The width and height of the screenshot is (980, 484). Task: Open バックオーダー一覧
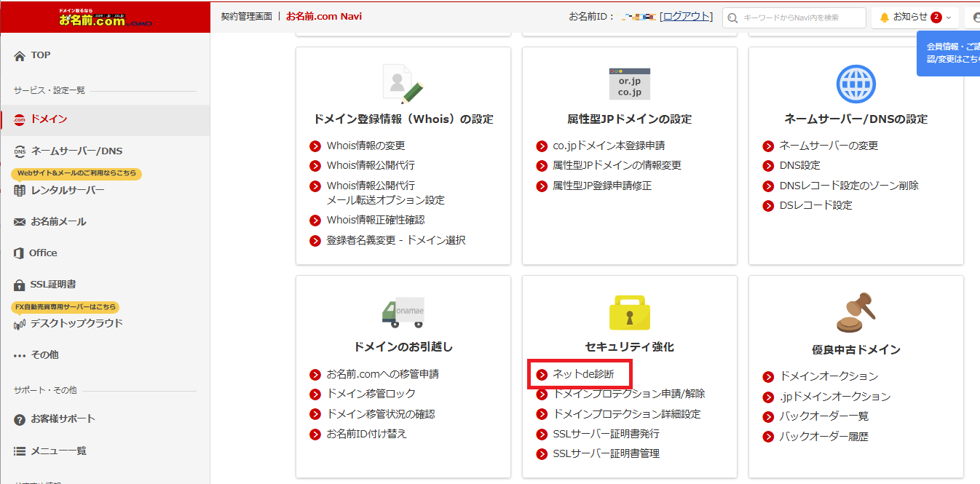point(823,416)
